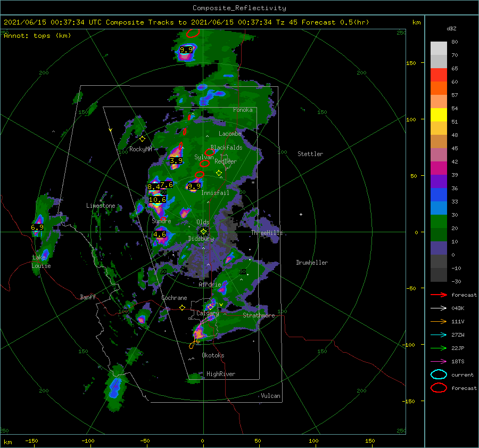
Task: Click the cyan current ellipse legend icon
Action: [x=439, y=374]
